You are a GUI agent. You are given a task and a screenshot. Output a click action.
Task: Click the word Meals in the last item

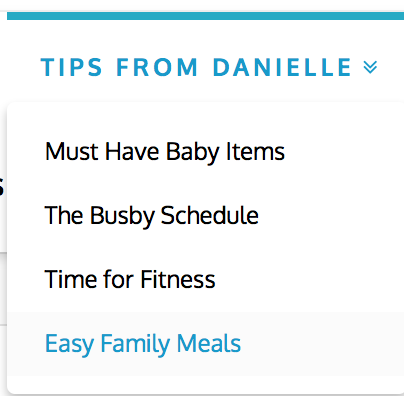coord(209,343)
